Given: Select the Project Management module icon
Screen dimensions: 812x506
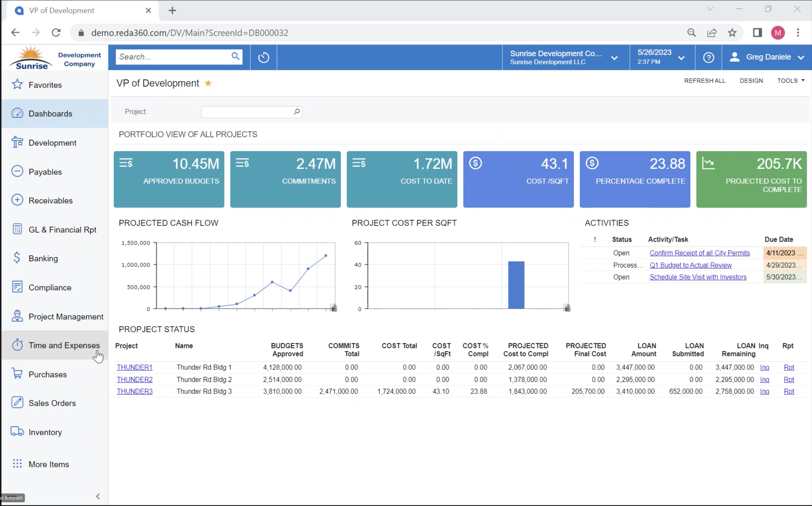Looking at the screenshot, I should click(17, 316).
